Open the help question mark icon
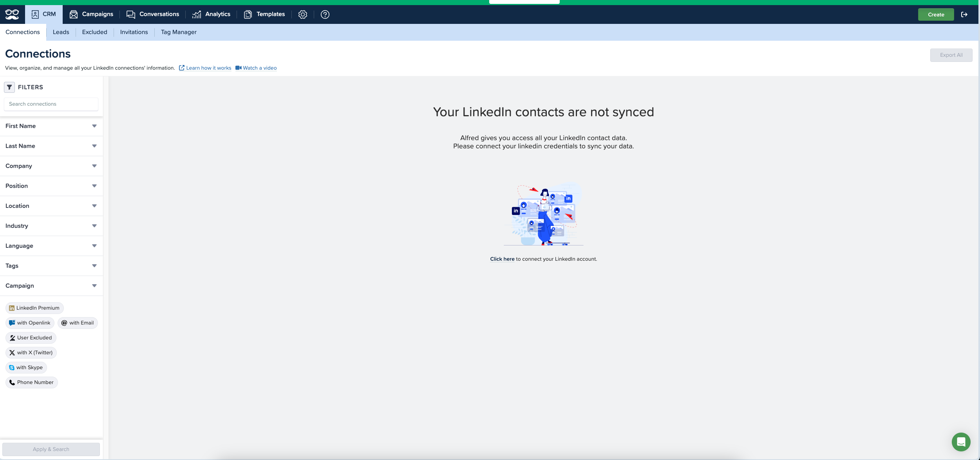Viewport: 980px width, 460px height. click(x=325, y=14)
